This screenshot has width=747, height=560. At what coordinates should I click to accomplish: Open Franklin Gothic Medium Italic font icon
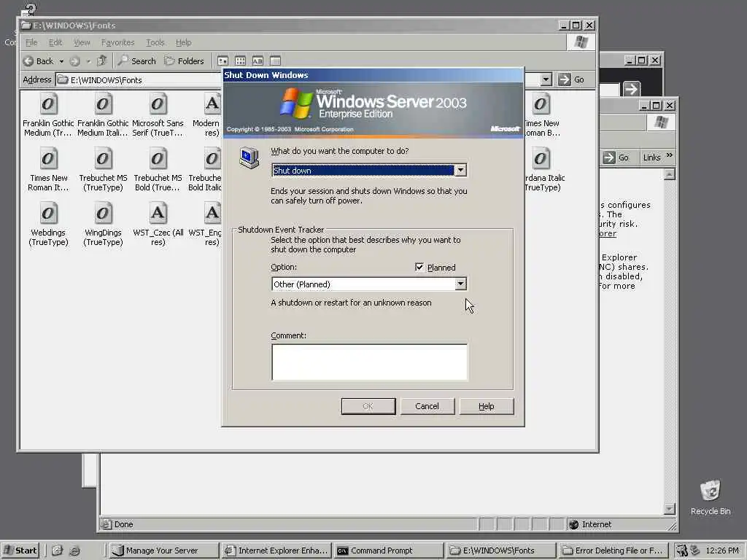103,104
